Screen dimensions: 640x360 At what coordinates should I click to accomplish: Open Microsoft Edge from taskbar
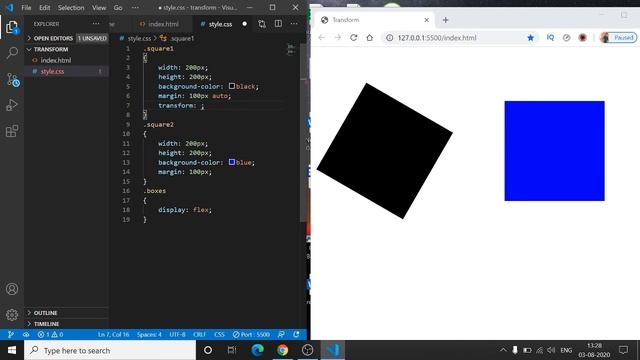(x=258, y=350)
